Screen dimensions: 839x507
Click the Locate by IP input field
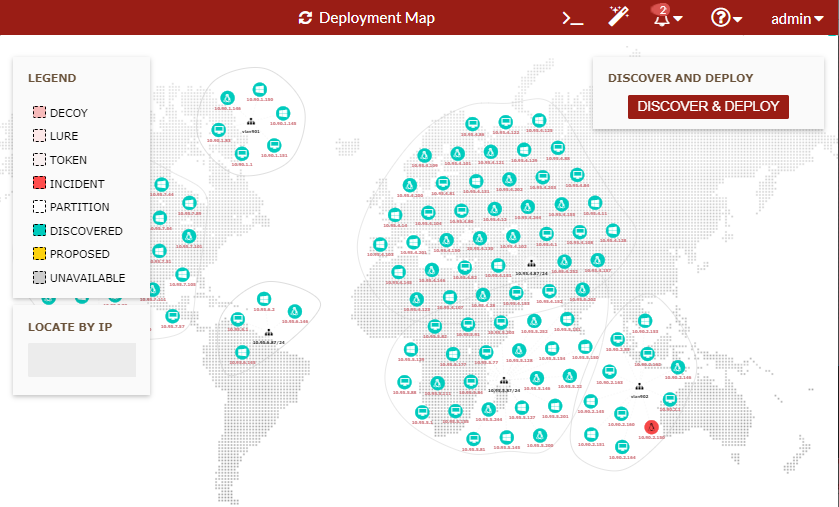point(81,360)
